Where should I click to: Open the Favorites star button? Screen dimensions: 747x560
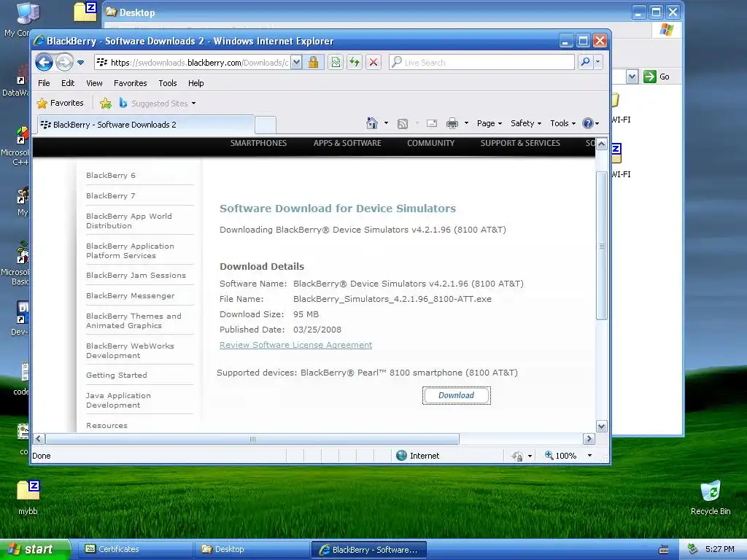[60, 103]
